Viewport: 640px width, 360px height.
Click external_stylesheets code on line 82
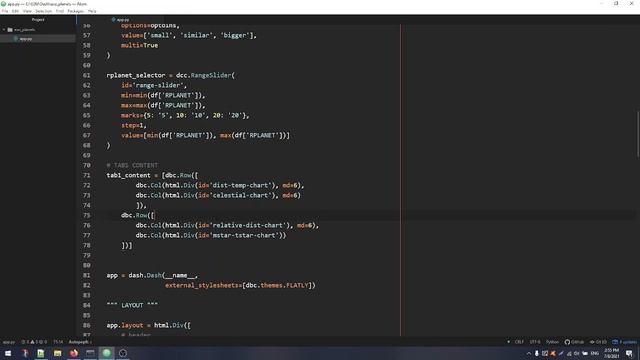[x=240, y=285]
